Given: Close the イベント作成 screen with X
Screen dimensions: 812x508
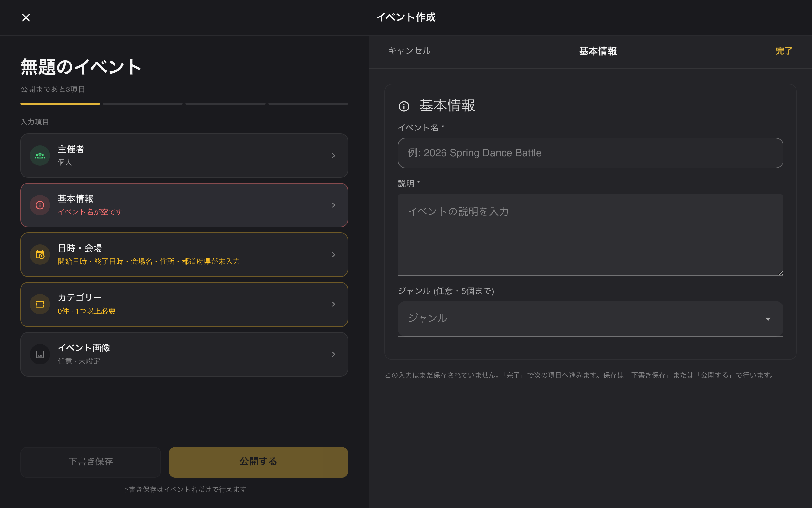Looking at the screenshot, I should point(26,17).
